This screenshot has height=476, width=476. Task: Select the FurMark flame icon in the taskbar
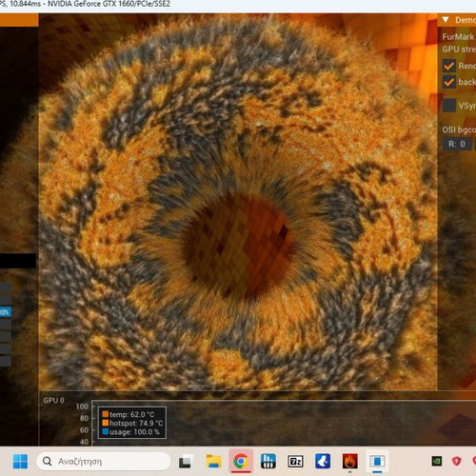tap(350, 462)
